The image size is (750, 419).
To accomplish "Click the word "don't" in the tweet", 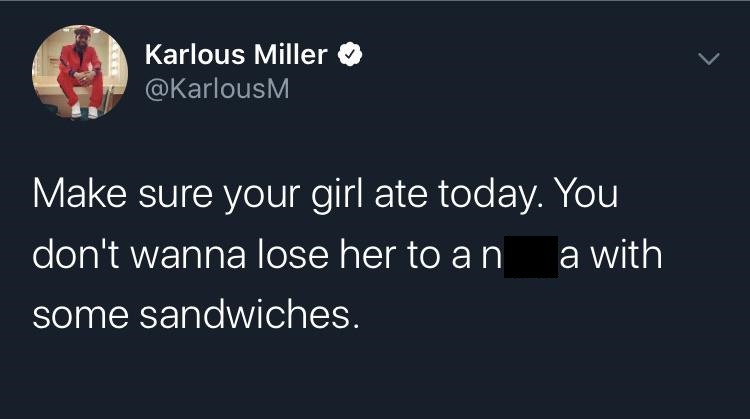I will click(70, 254).
